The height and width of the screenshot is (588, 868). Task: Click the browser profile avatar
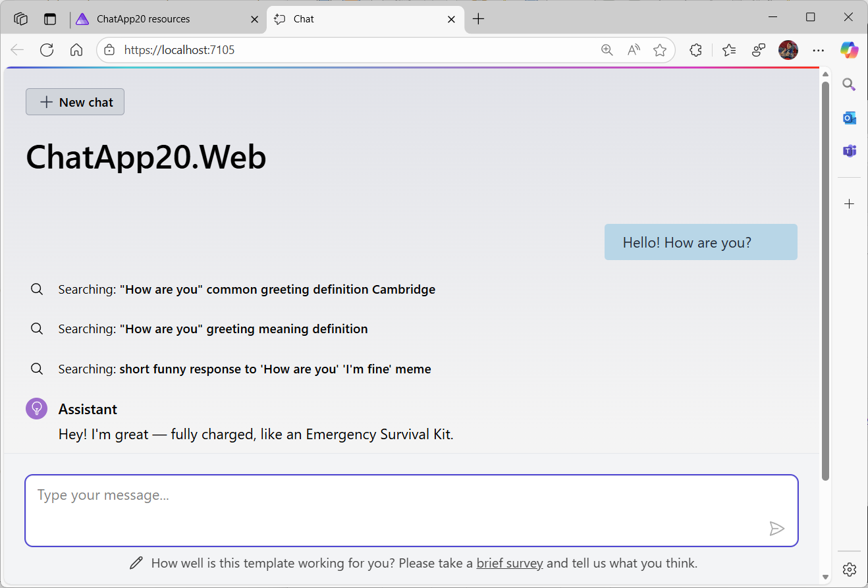point(788,49)
